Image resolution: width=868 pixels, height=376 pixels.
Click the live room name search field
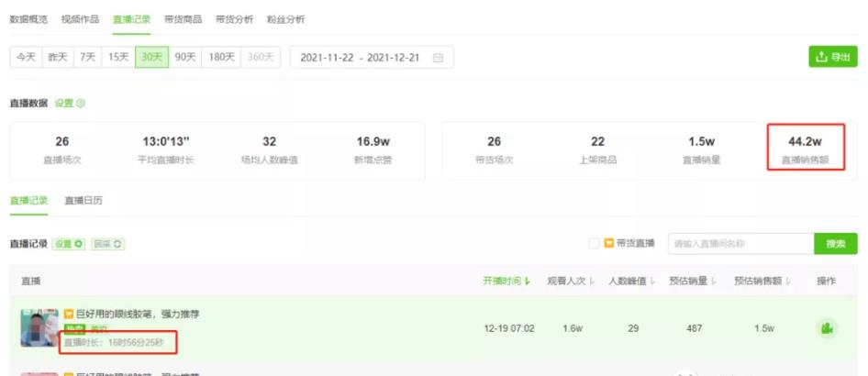[740, 244]
